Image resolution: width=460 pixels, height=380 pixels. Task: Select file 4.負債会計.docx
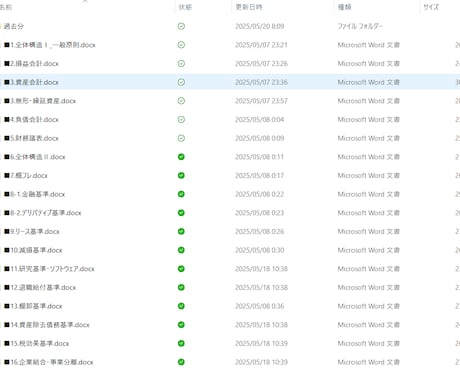[31, 120]
